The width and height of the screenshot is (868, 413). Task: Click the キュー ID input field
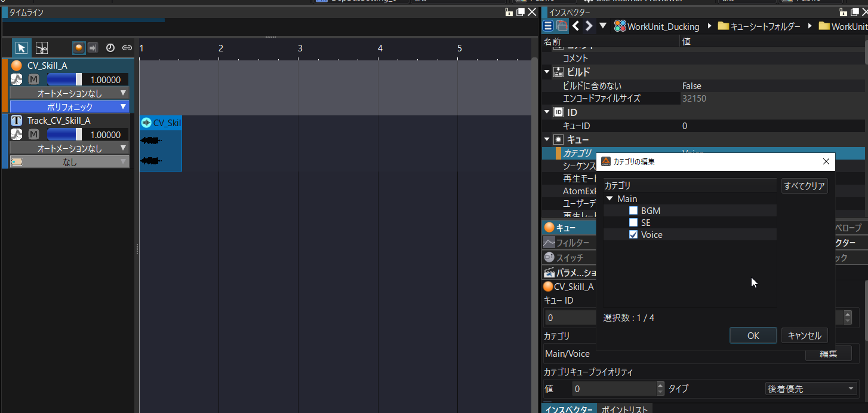coord(570,317)
